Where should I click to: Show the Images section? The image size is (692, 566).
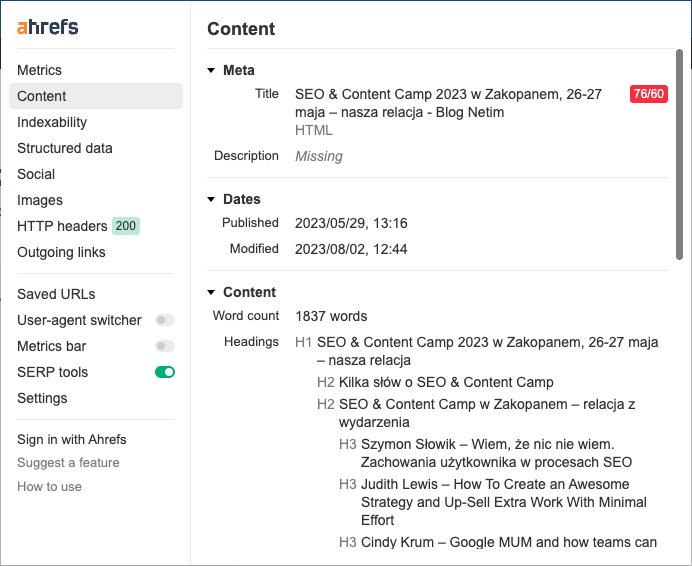[40, 200]
